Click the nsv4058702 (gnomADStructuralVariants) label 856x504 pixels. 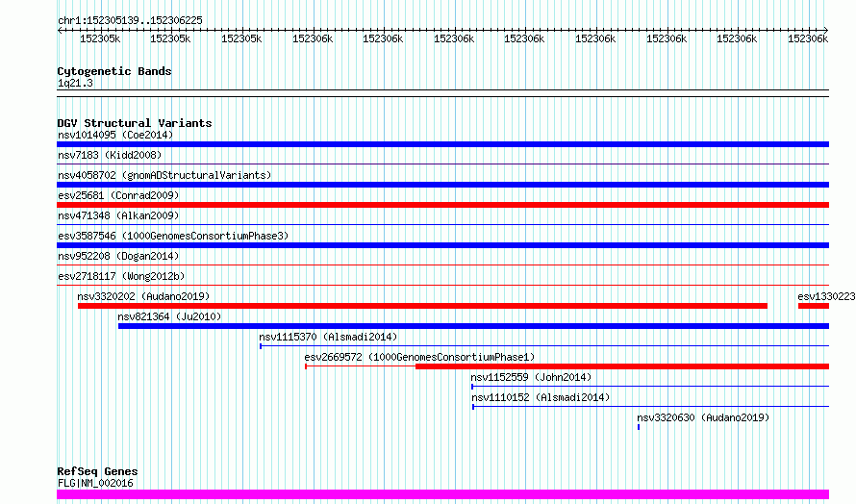click(x=164, y=175)
